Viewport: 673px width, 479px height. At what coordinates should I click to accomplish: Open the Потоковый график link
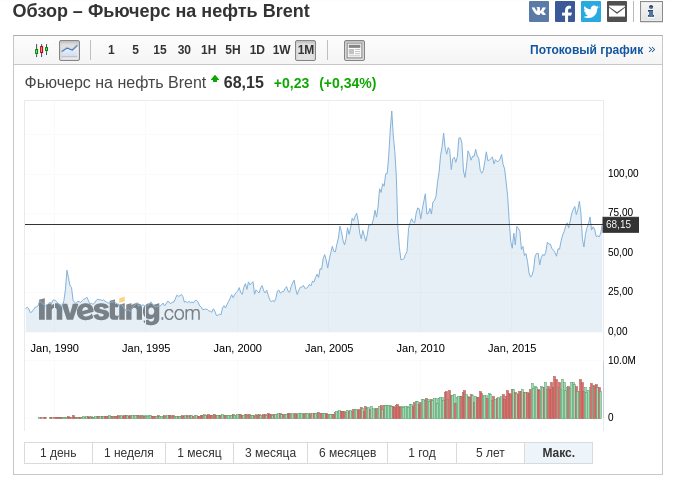pos(586,50)
